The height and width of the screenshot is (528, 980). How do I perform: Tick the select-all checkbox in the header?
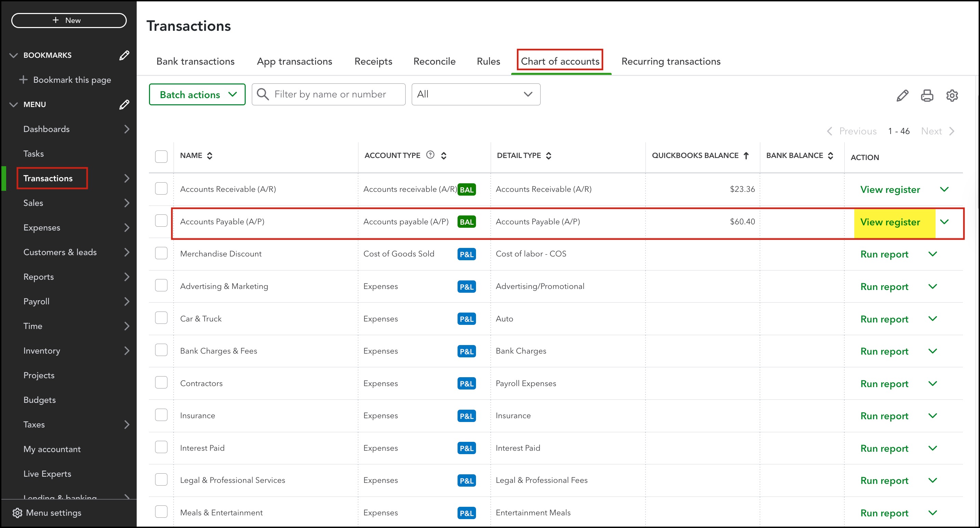pyautogui.click(x=161, y=156)
